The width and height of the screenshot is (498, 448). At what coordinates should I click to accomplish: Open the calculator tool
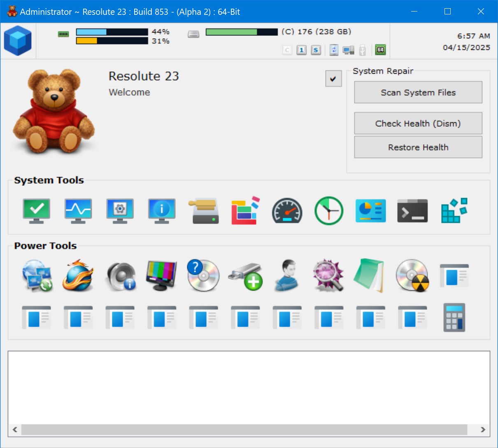click(x=454, y=317)
